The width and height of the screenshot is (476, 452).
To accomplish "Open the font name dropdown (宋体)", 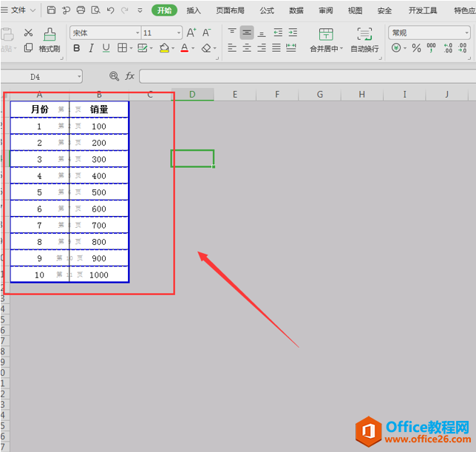I will [137, 33].
